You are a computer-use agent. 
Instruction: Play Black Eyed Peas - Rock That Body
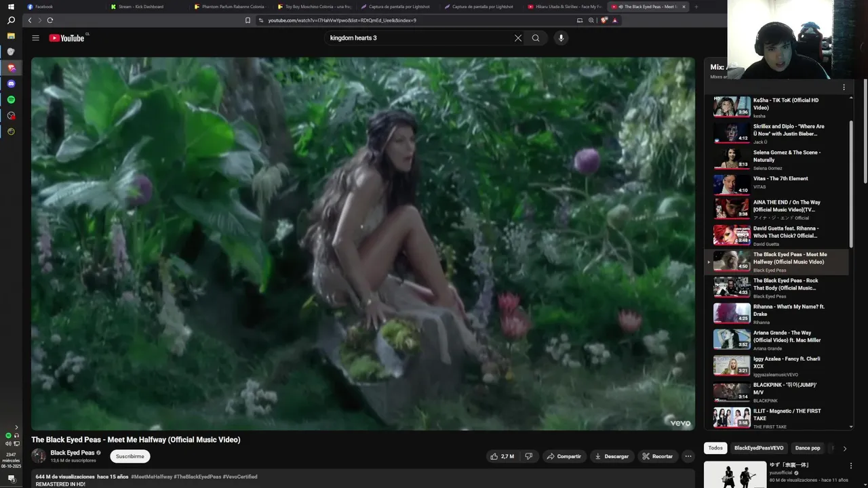776,288
